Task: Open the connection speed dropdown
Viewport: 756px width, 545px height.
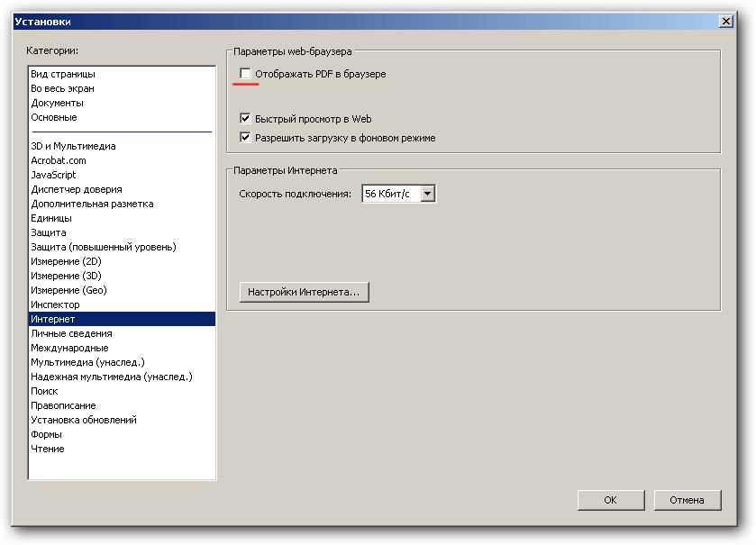Action: click(x=428, y=194)
